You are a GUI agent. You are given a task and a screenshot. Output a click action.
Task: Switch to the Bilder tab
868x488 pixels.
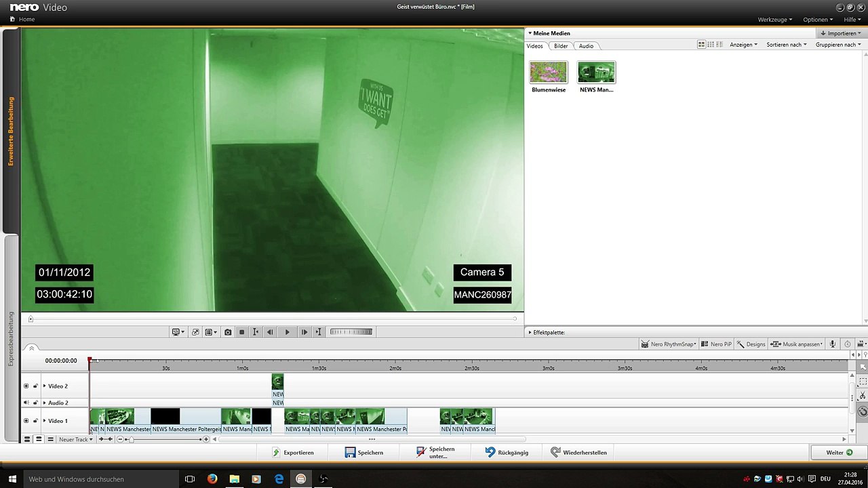(x=561, y=46)
